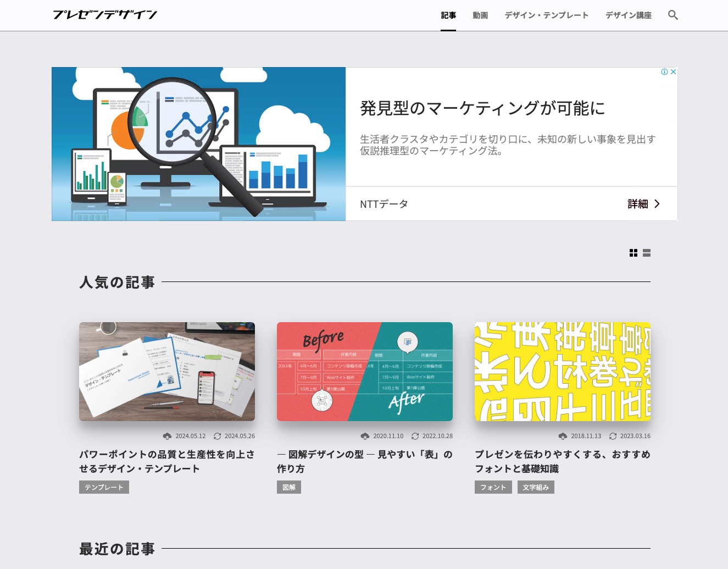Open the 動画 section
This screenshot has width=728, height=569.
click(x=480, y=15)
